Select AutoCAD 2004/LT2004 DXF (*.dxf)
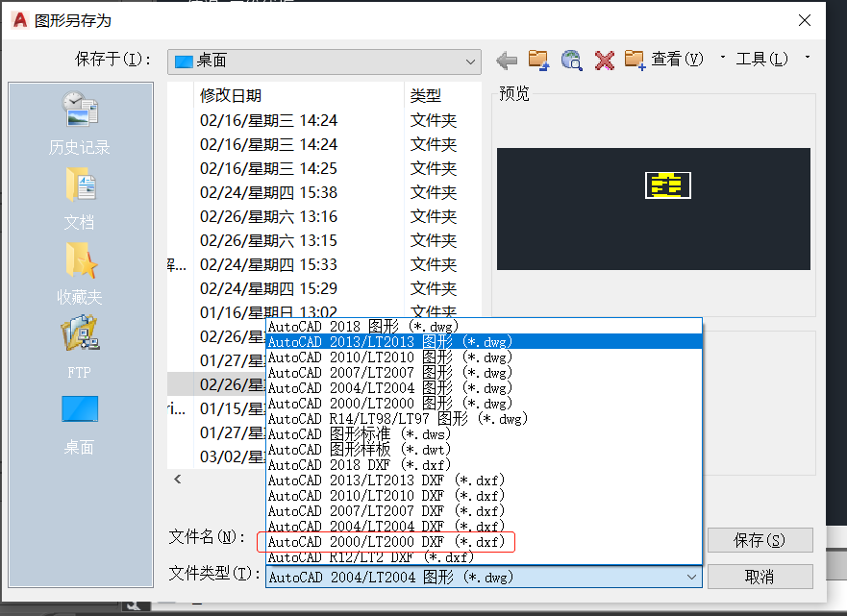The width and height of the screenshot is (847, 616). point(484,526)
